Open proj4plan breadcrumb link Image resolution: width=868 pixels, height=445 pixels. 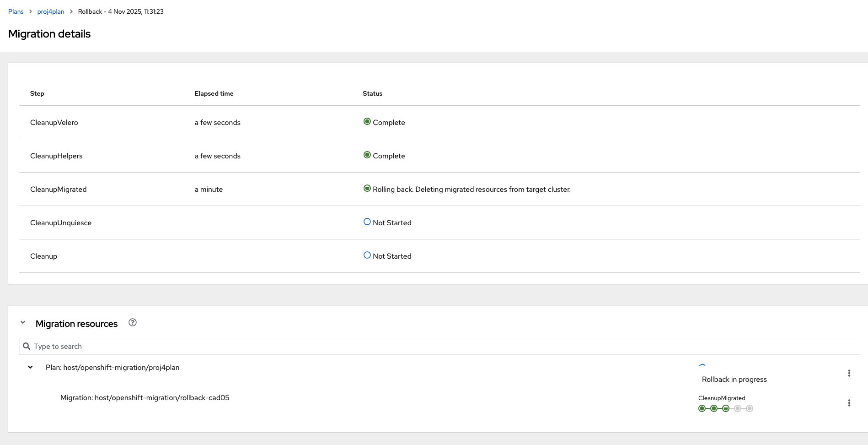(51, 11)
